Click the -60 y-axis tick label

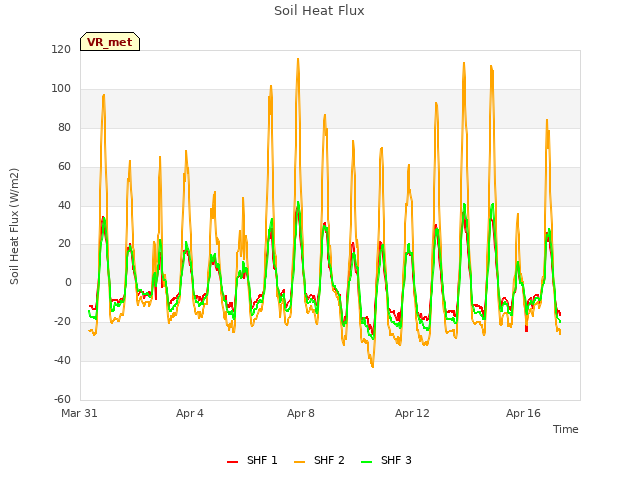(62, 400)
